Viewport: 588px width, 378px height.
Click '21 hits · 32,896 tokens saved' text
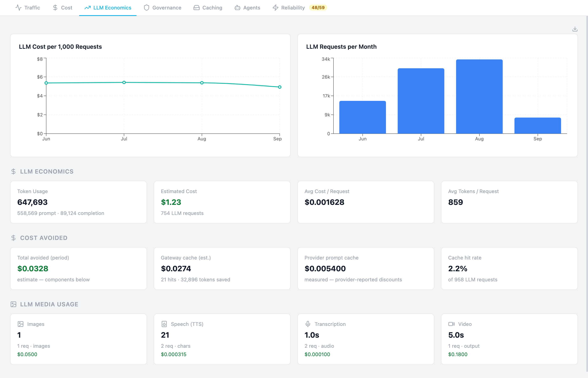click(x=196, y=280)
